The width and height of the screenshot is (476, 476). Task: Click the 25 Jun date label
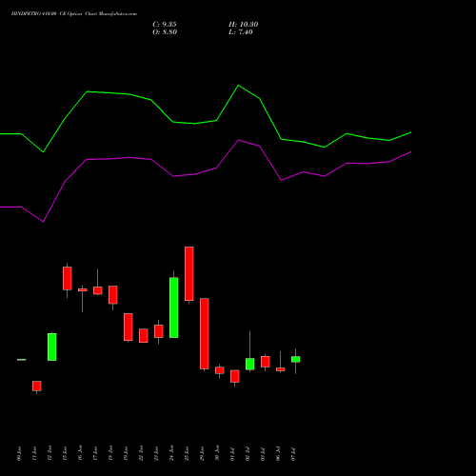pos(187,453)
